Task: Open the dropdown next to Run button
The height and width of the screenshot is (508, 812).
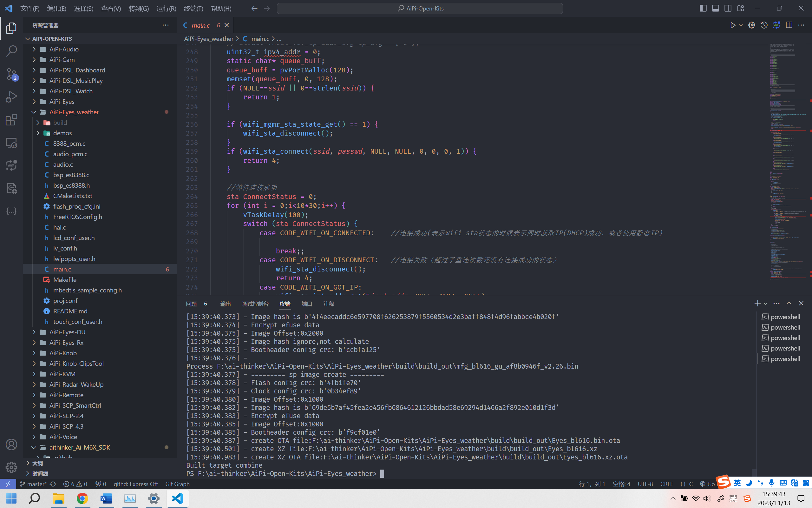Action: [741, 25]
